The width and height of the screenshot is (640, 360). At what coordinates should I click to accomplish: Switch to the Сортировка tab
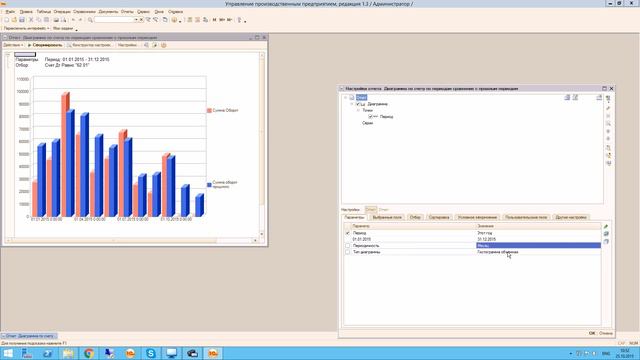tap(439, 218)
